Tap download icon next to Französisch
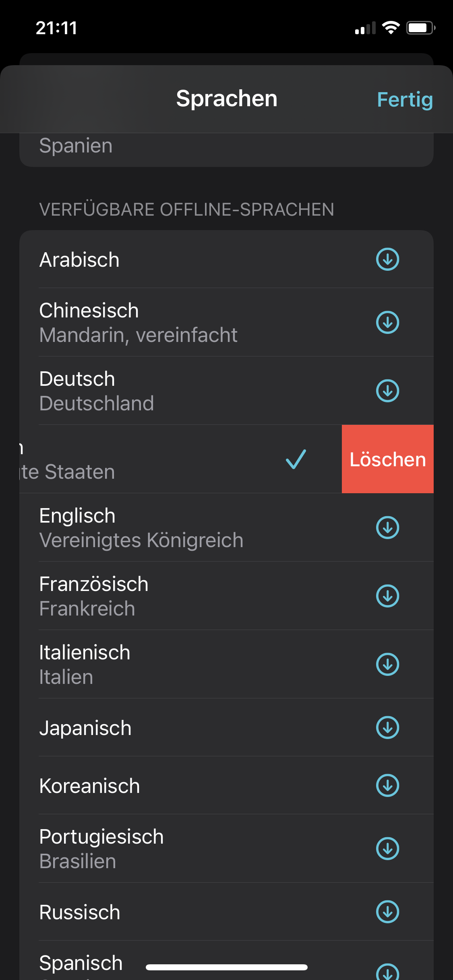 click(387, 596)
